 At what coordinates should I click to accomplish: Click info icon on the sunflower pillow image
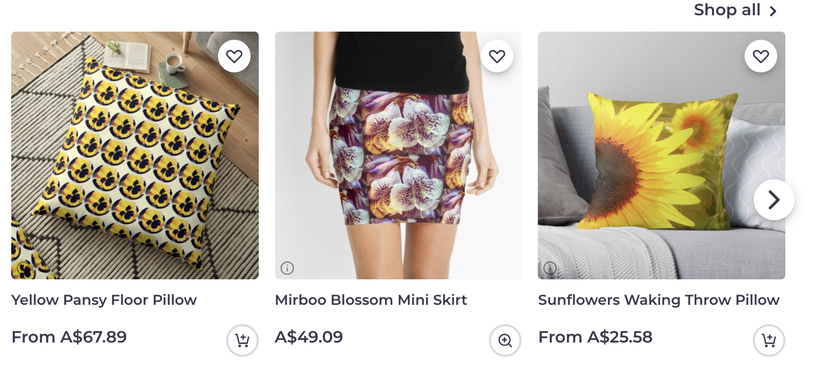550,268
